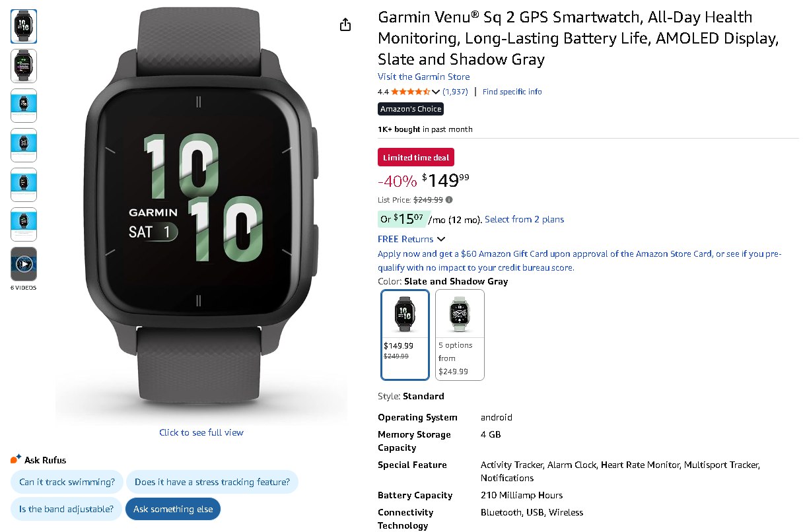Open the list price info icon

[449, 200]
